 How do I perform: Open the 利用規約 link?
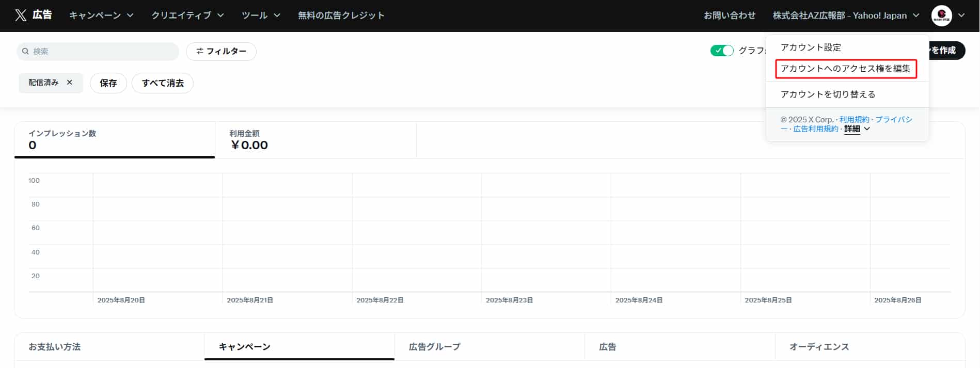[854, 120]
